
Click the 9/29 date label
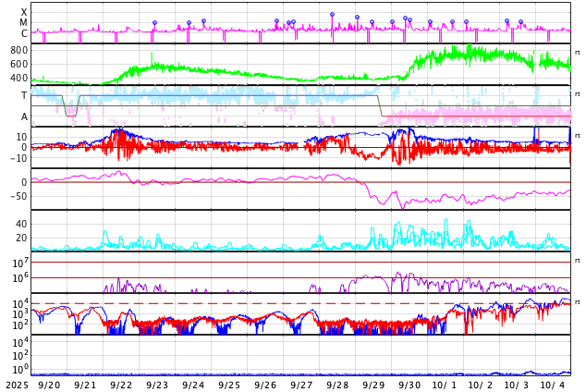[x=373, y=385]
